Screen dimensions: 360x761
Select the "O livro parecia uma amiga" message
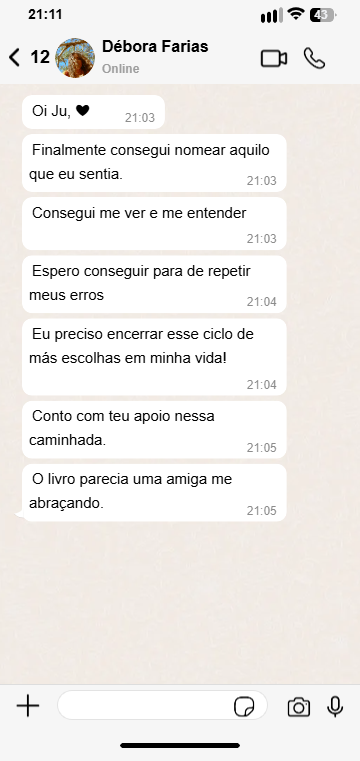pos(154,493)
